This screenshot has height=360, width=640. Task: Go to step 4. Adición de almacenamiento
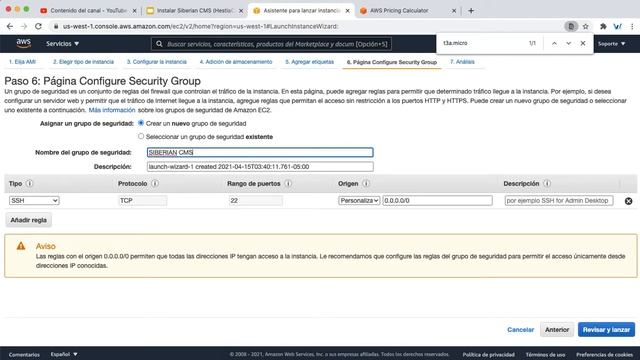point(236,62)
